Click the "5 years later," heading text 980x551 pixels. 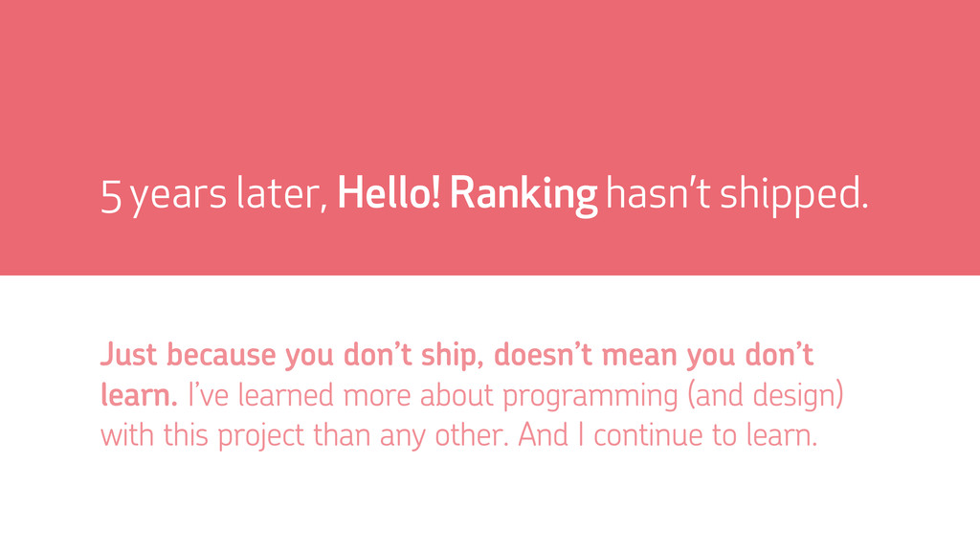click(214, 196)
